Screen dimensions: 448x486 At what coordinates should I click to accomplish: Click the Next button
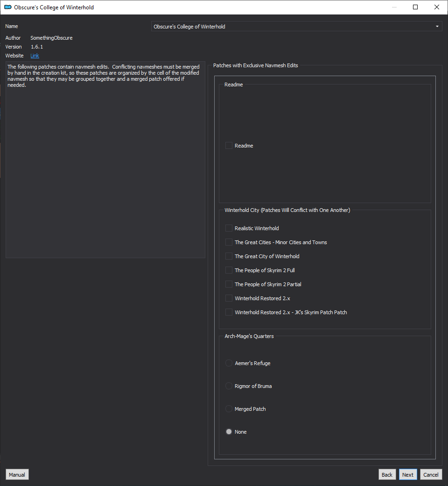tap(408, 474)
